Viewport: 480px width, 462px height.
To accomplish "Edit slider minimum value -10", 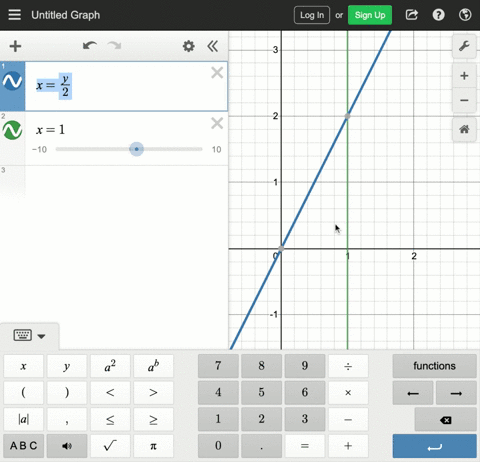I will point(39,149).
